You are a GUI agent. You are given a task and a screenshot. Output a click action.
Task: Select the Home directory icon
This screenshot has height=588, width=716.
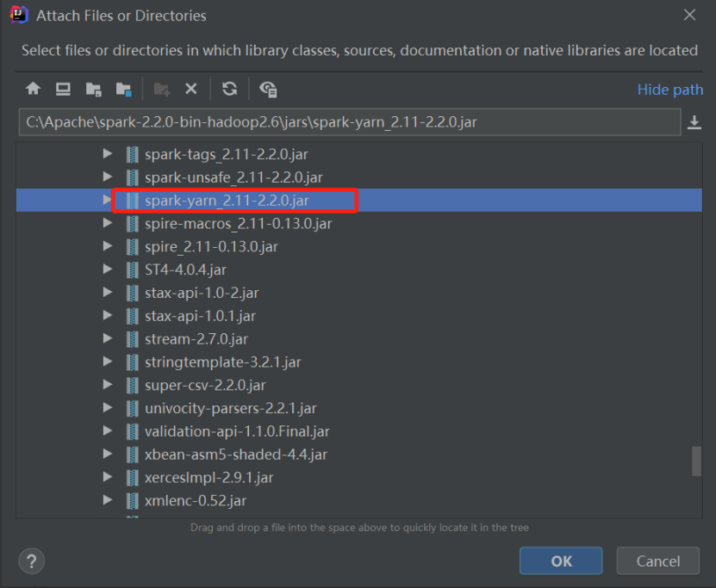33,89
